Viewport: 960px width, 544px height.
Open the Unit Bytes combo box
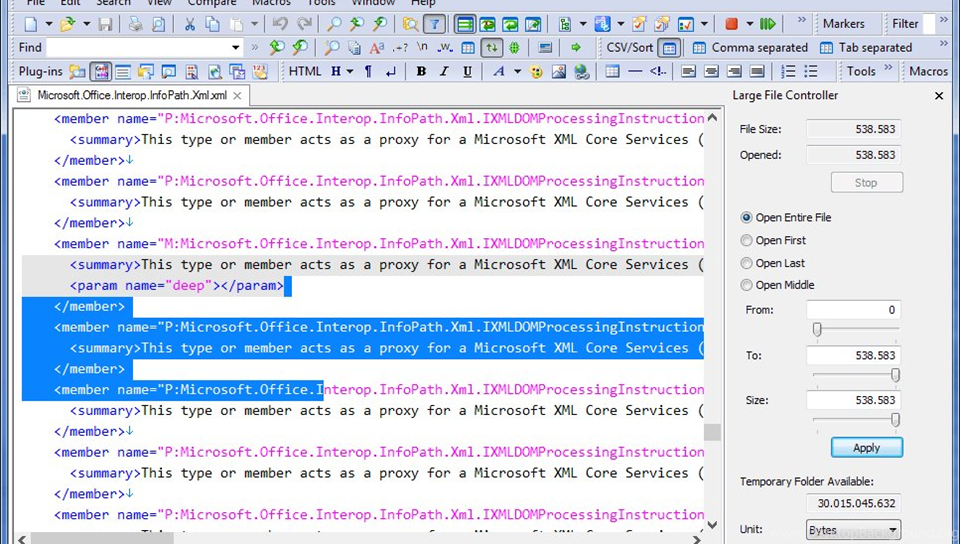853,530
